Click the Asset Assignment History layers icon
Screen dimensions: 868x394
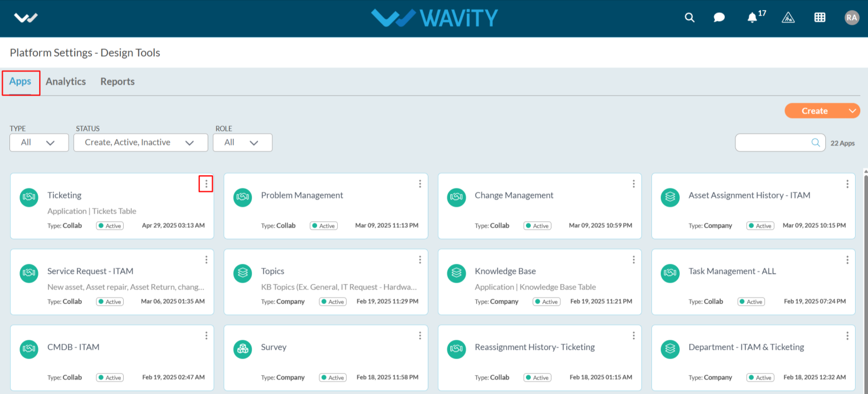[x=670, y=198]
